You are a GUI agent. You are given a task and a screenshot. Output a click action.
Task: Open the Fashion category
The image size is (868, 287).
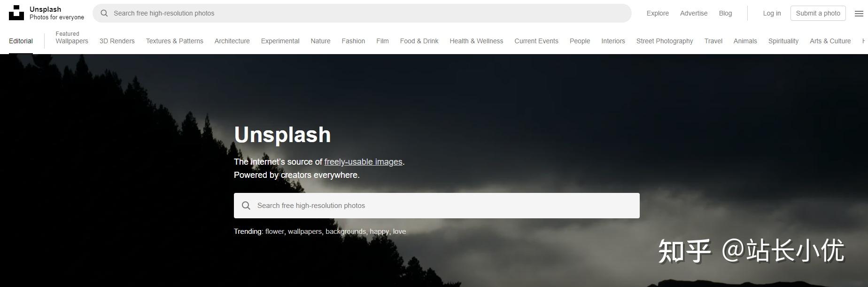[353, 41]
